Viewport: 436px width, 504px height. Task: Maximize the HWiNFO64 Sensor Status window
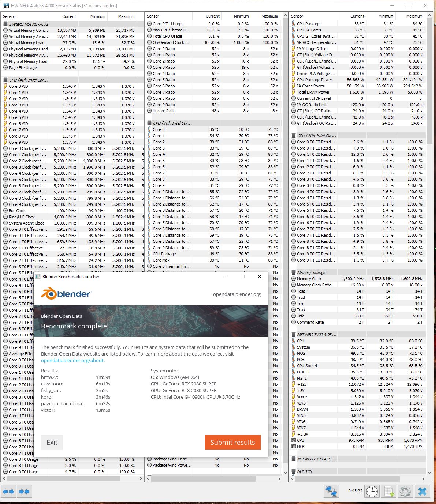409,5
